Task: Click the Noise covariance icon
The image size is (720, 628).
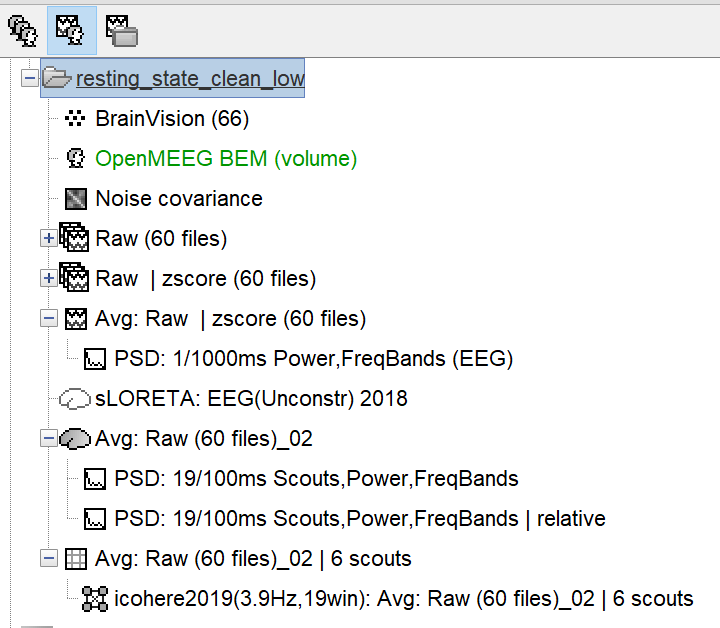Action: point(76,199)
